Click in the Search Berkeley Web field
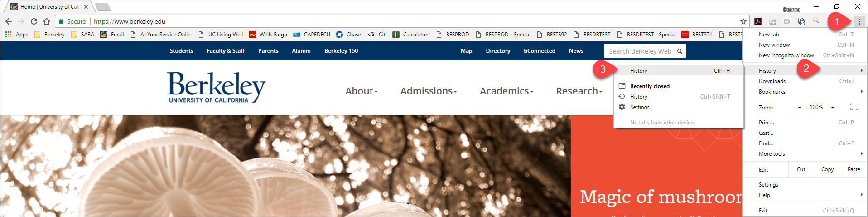Image resolution: width=868 pixels, height=217 pixels. [x=640, y=51]
